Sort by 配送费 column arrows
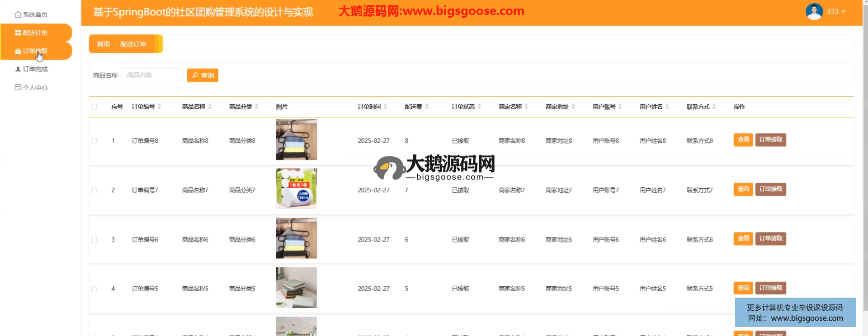This screenshot has width=868, height=336. 427,107
